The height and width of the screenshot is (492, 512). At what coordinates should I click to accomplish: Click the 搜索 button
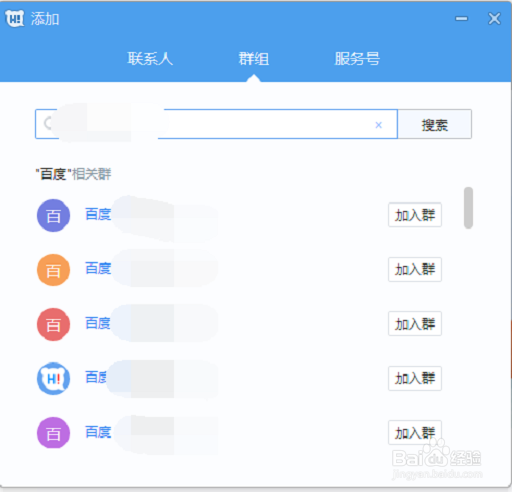click(x=435, y=124)
